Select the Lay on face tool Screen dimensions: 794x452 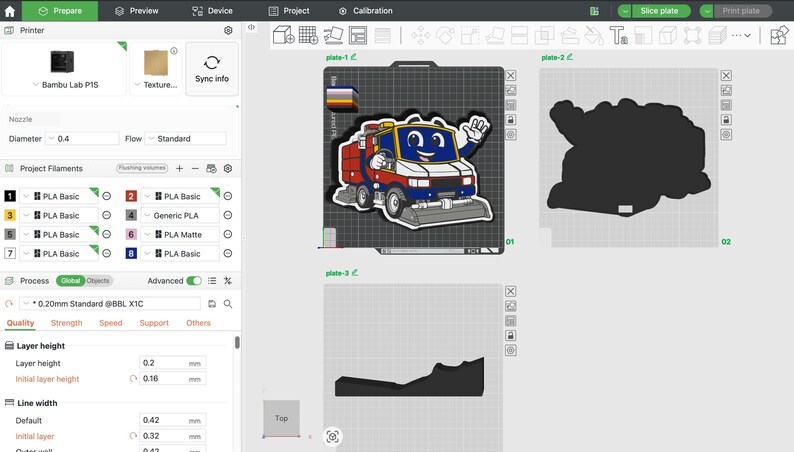click(495, 35)
